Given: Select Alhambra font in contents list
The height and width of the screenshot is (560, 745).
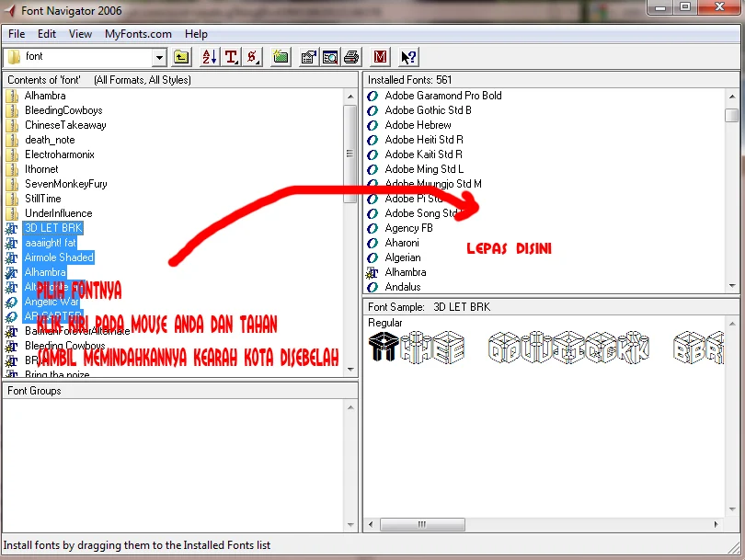Looking at the screenshot, I should point(45,272).
